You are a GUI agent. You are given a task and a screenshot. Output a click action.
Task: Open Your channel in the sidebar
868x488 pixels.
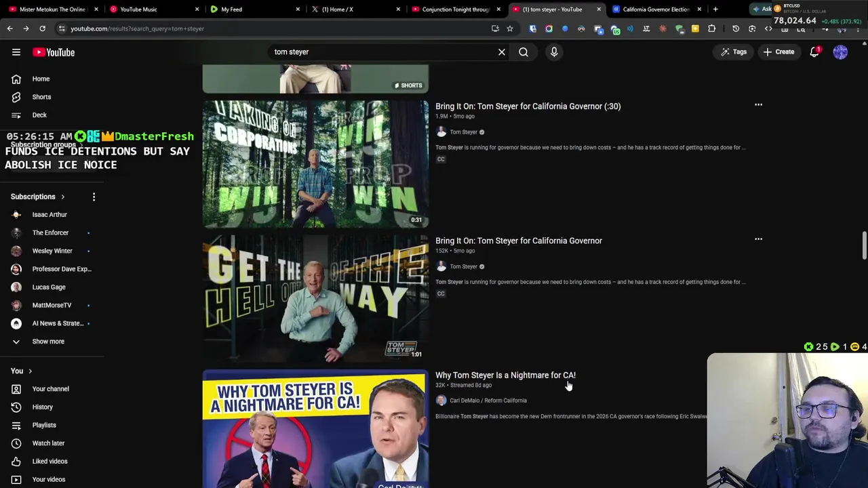(x=52, y=389)
